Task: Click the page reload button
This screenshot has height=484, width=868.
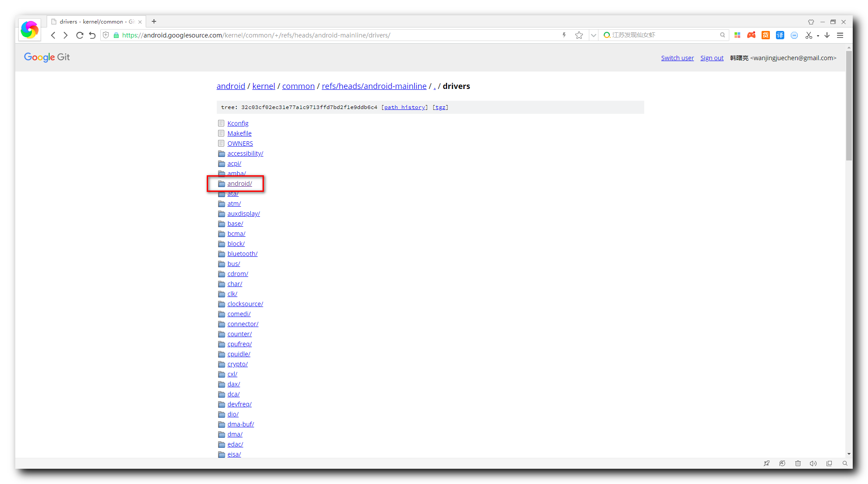Action: tap(79, 35)
